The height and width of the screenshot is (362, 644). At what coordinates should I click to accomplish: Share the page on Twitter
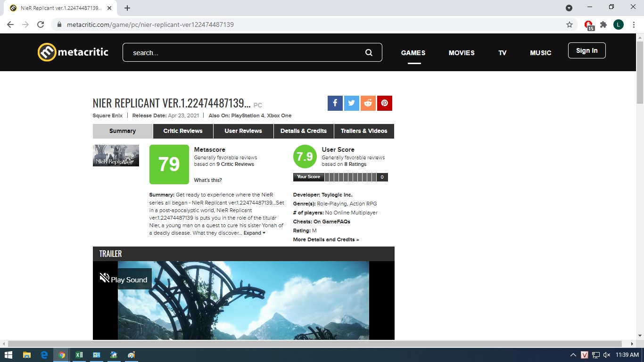[352, 103]
